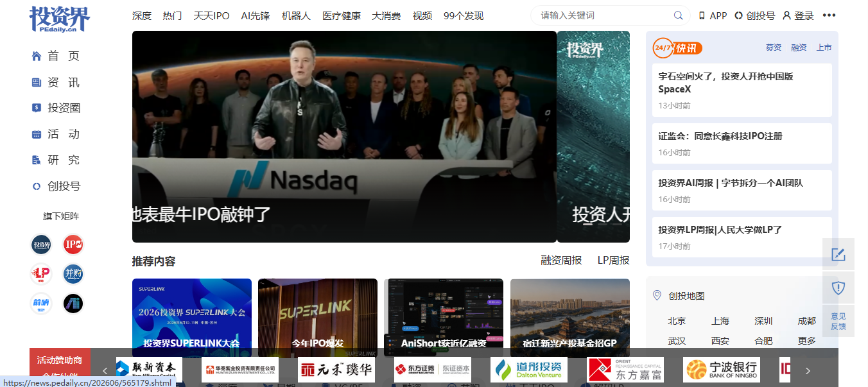Open 投资界SUPERLINK大会 recommended thumbnail
868x387 pixels.
[192, 318]
